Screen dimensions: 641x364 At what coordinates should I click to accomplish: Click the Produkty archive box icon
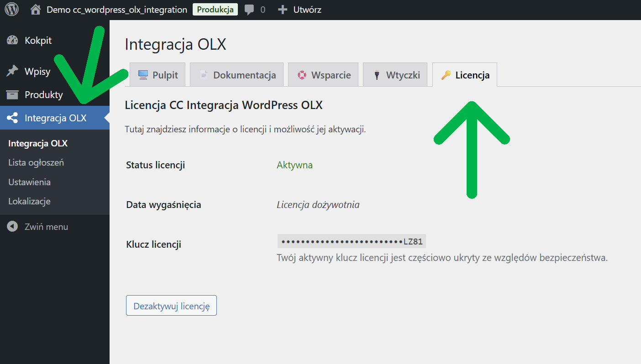click(x=12, y=95)
